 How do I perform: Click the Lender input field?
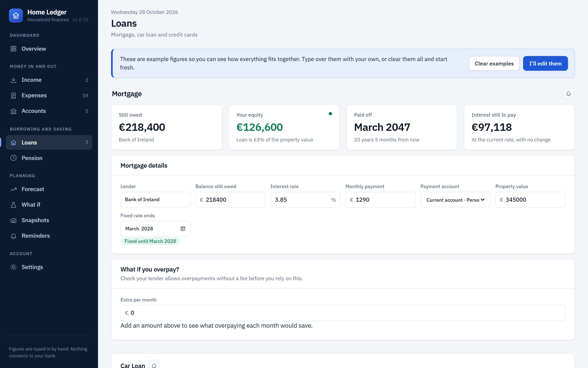point(155,200)
